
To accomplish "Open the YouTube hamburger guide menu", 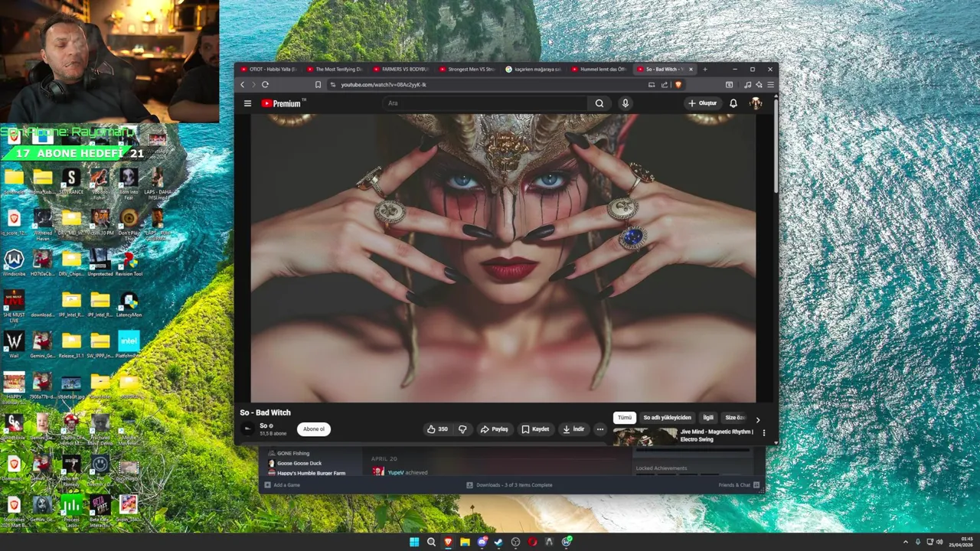I will click(x=247, y=103).
